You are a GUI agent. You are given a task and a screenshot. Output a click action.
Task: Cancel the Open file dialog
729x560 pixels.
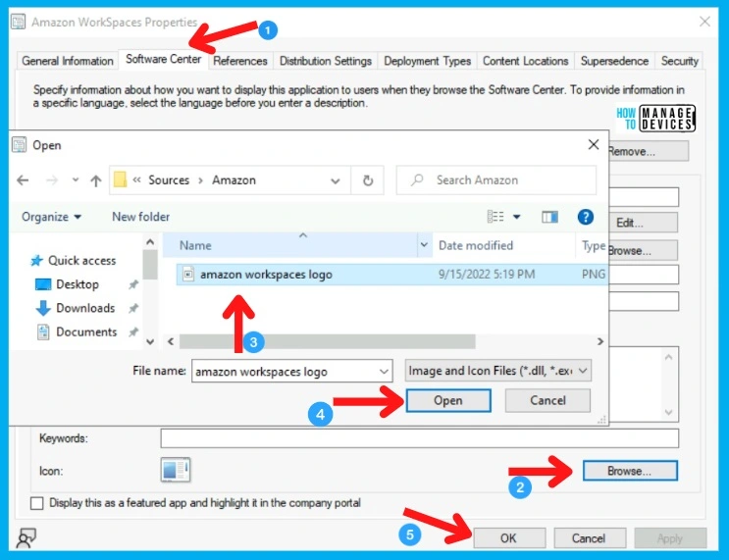(547, 400)
